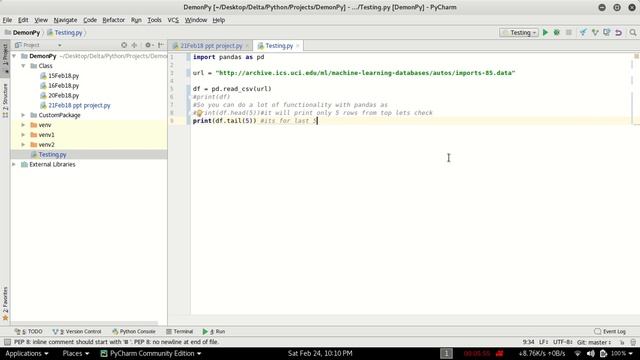Click inspection status marker at top of editor scrollbar
Image resolution: width=640 pixels, height=360 pixels.
click(636, 56)
